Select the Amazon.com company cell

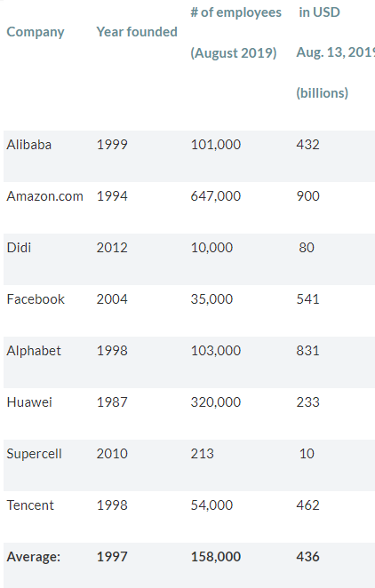(x=45, y=196)
